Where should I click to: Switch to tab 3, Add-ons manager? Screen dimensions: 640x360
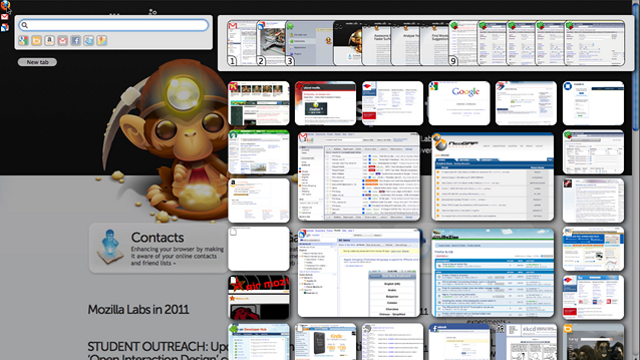pyautogui.click(x=309, y=43)
